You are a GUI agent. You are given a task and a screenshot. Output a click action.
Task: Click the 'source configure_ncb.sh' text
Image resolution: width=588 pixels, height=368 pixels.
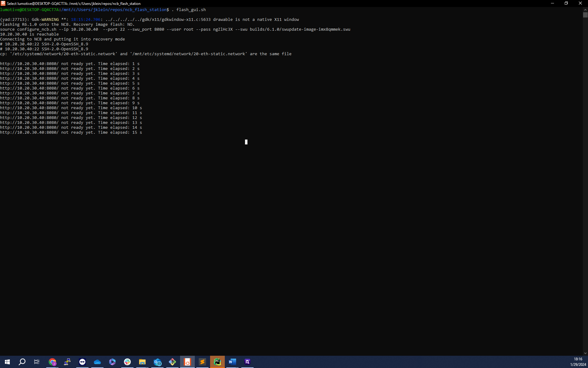[x=28, y=29]
